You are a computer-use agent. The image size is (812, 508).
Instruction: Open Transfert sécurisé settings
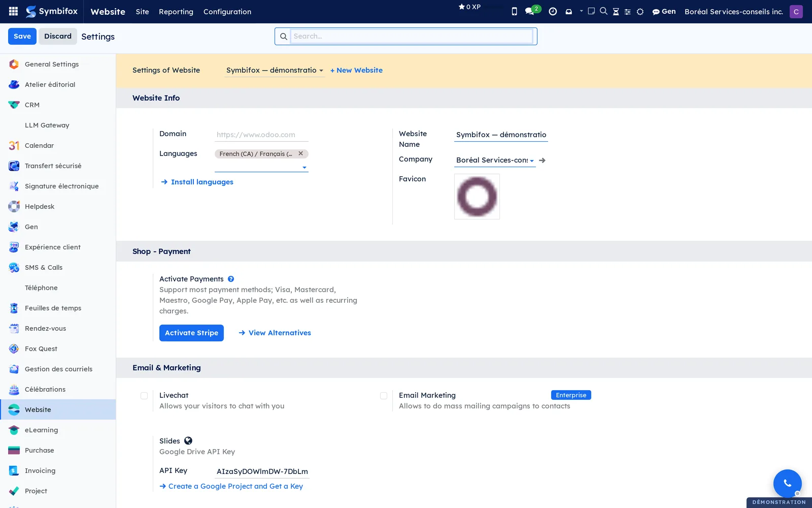coord(58,166)
